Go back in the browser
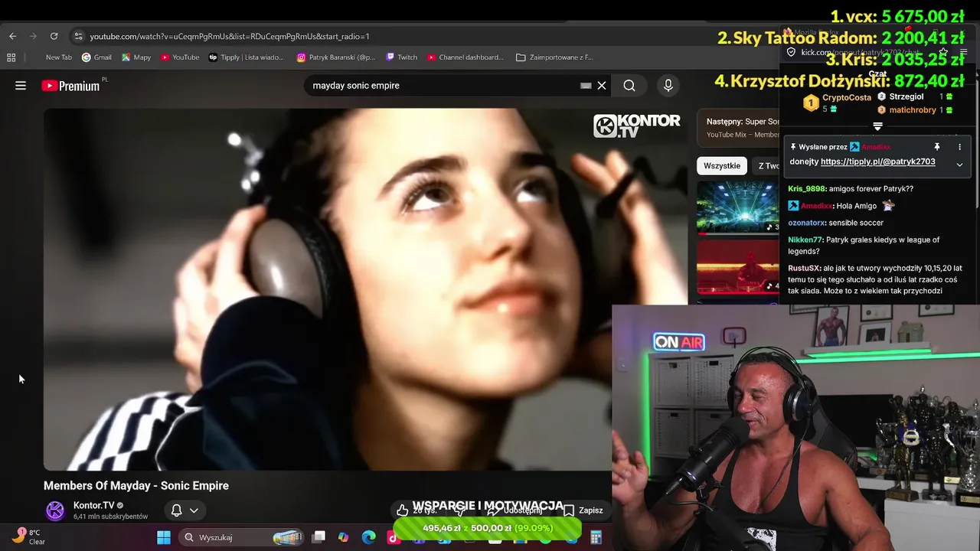The width and height of the screenshot is (980, 551). 12,36
